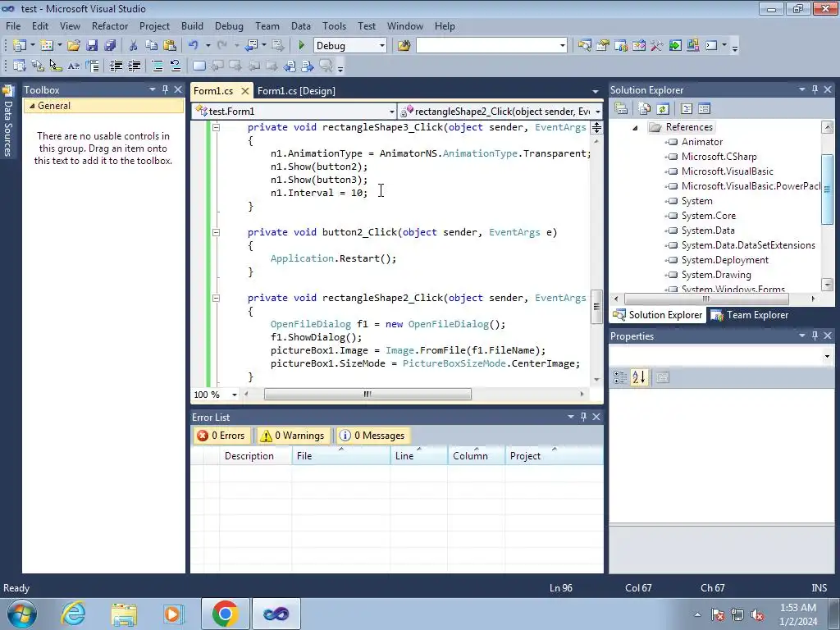Open the Debug configuration dropdown

point(382,46)
